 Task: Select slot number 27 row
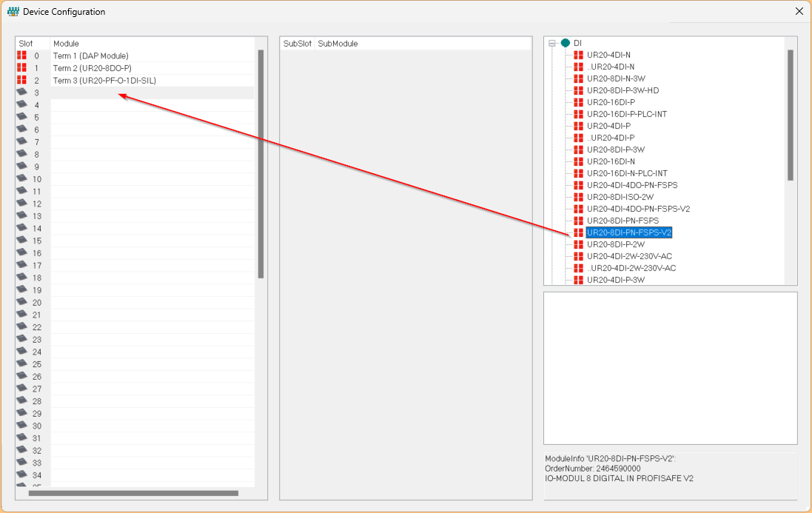tap(135, 389)
